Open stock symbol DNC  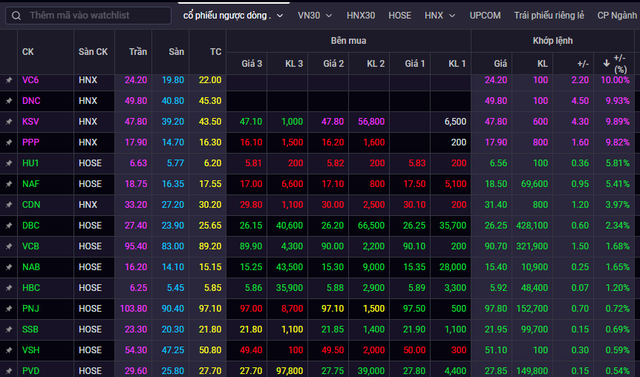click(31, 101)
